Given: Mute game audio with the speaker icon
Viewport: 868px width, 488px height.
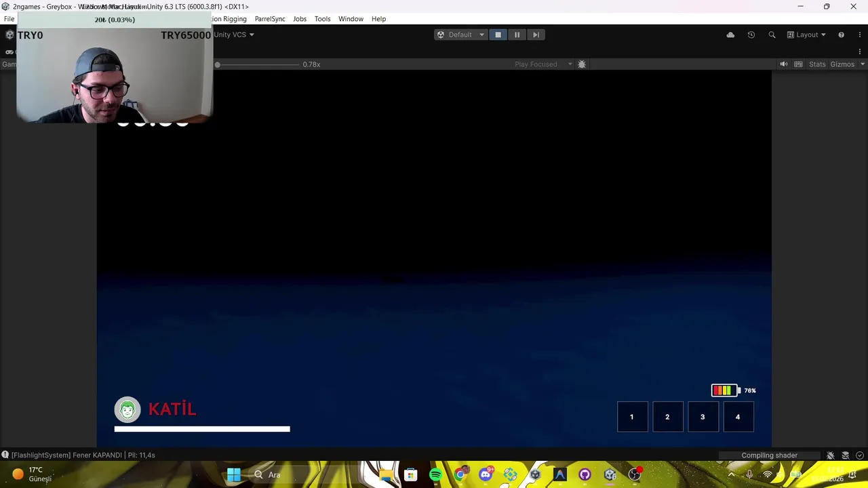Looking at the screenshot, I should pyautogui.click(x=784, y=64).
